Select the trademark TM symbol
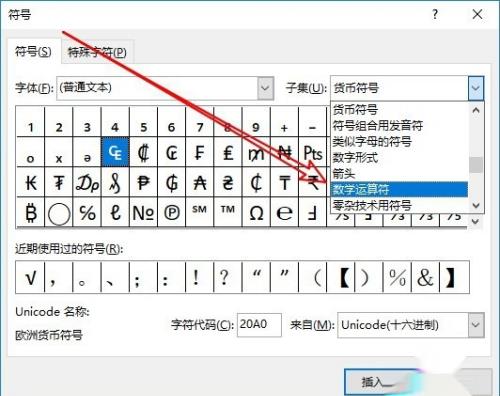Image resolution: width=500 pixels, height=396 pixels. [x=228, y=212]
